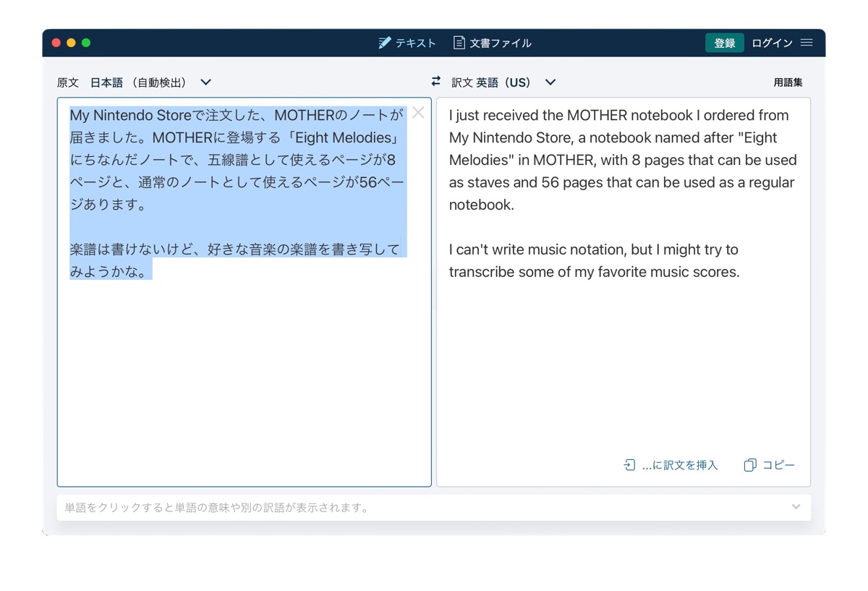Open the 文書ファイル tab

pyautogui.click(x=493, y=43)
